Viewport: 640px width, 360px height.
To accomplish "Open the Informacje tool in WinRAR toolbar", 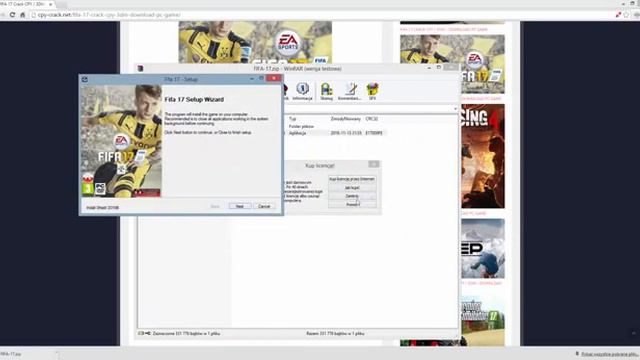I will 302,91.
